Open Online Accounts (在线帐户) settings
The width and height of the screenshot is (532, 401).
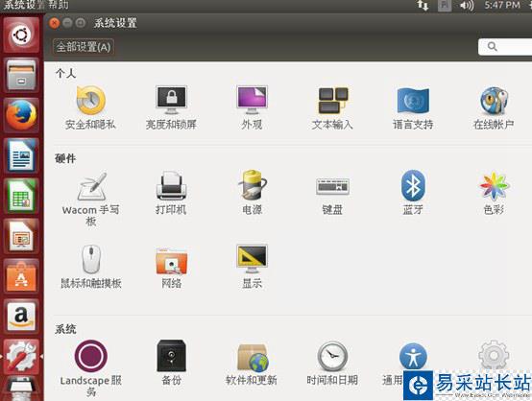coord(494,107)
